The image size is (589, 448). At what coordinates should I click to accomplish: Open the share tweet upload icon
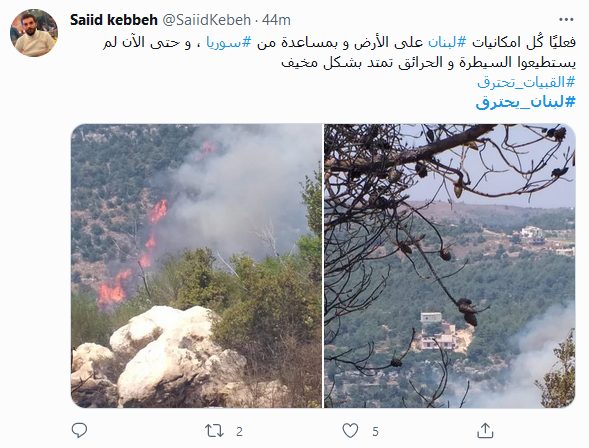485,430
